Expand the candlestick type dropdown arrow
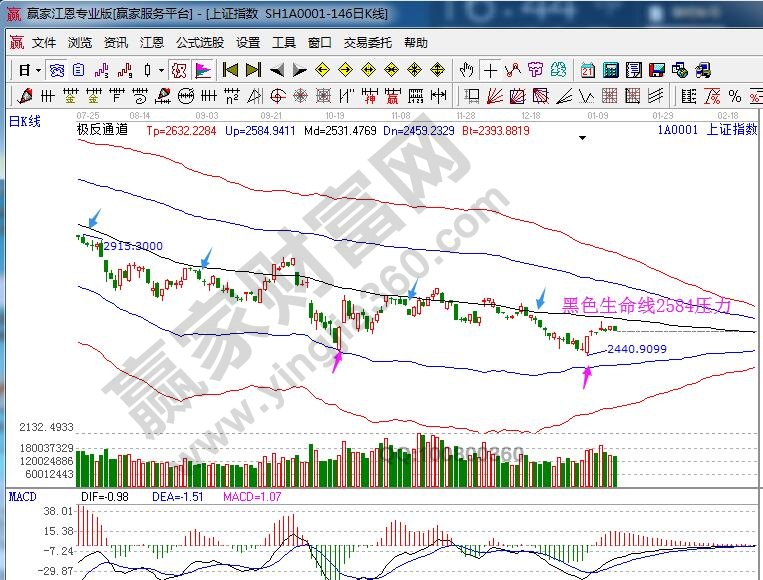 click(x=162, y=70)
